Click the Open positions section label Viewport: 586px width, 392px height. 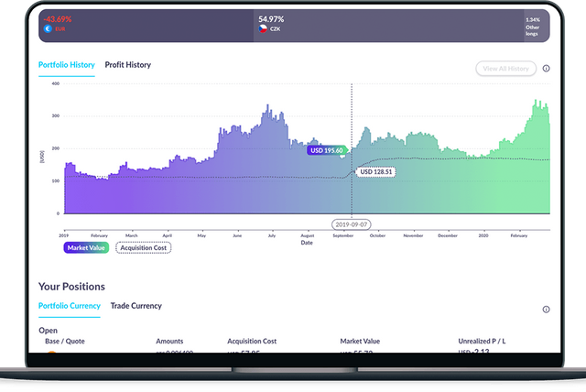tap(49, 331)
